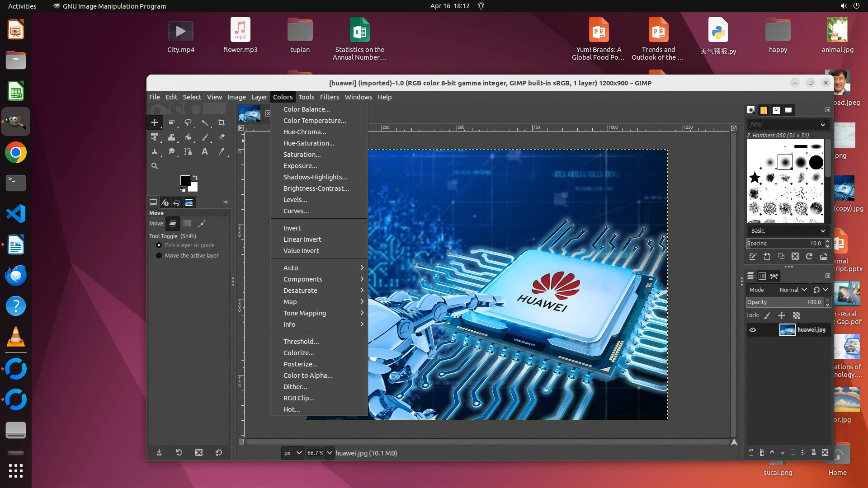Click the brush filter input field
The width and height of the screenshot is (868, 488).
click(783, 124)
